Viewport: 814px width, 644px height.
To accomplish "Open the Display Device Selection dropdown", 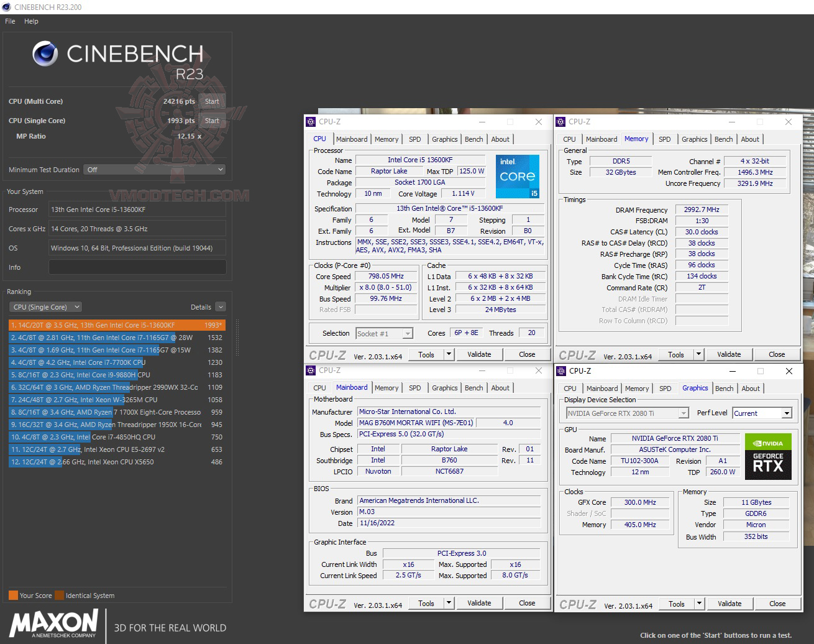I will click(x=627, y=413).
